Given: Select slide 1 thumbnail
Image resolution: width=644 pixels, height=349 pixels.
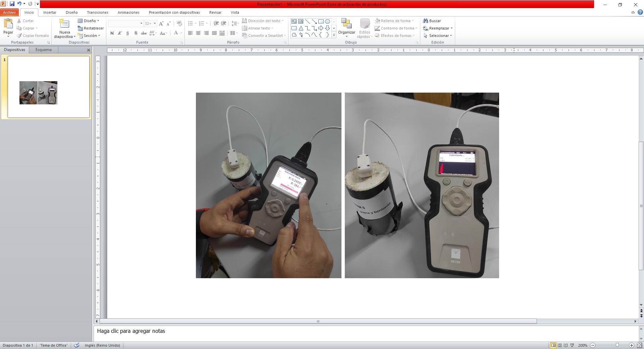Looking at the screenshot, I should tap(49, 87).
